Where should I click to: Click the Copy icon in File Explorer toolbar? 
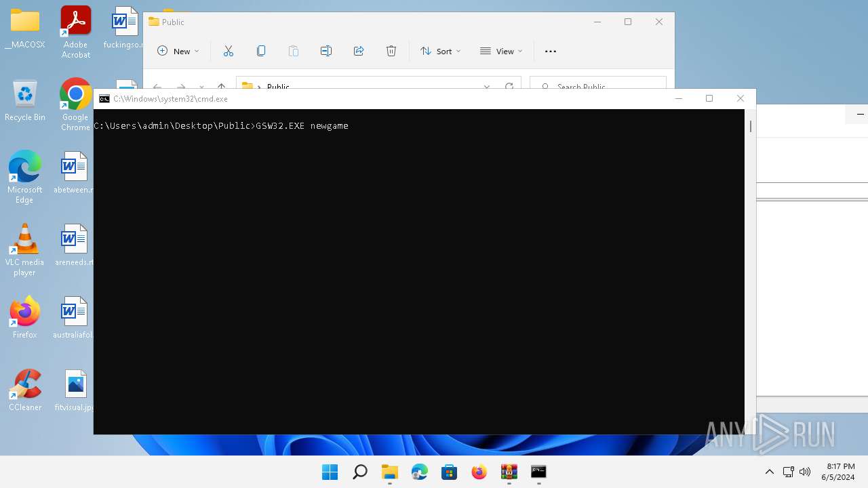261,51
